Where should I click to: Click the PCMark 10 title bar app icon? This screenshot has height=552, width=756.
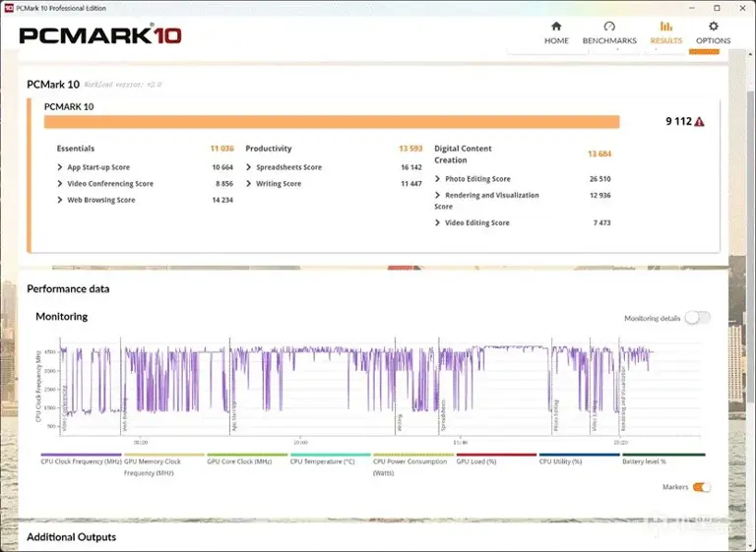(9, 8)
